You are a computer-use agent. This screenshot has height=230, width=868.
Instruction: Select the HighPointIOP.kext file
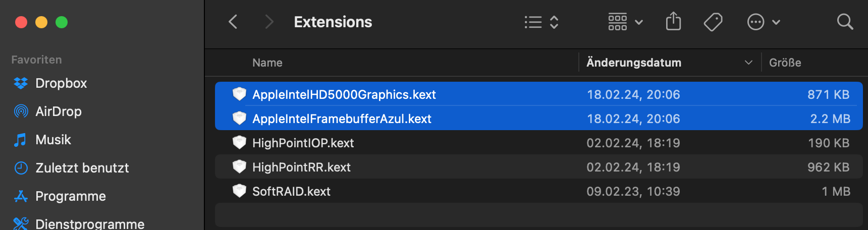click(303, 143)
